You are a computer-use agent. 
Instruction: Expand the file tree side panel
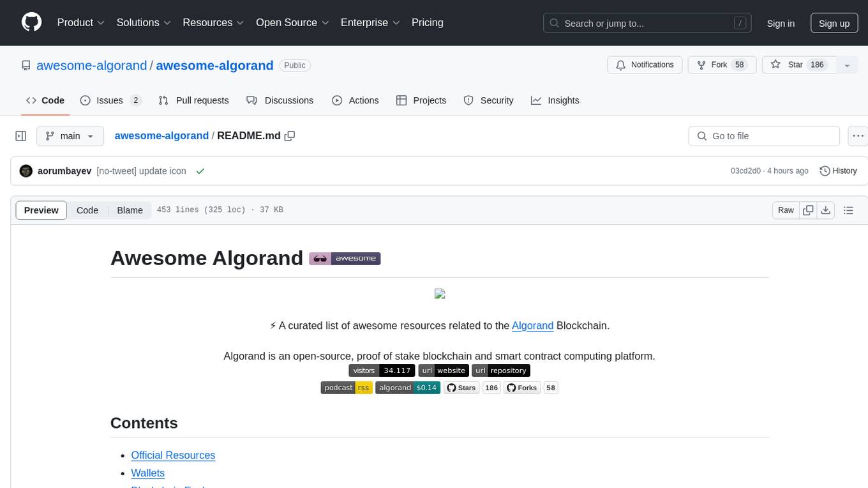[21, 136]
